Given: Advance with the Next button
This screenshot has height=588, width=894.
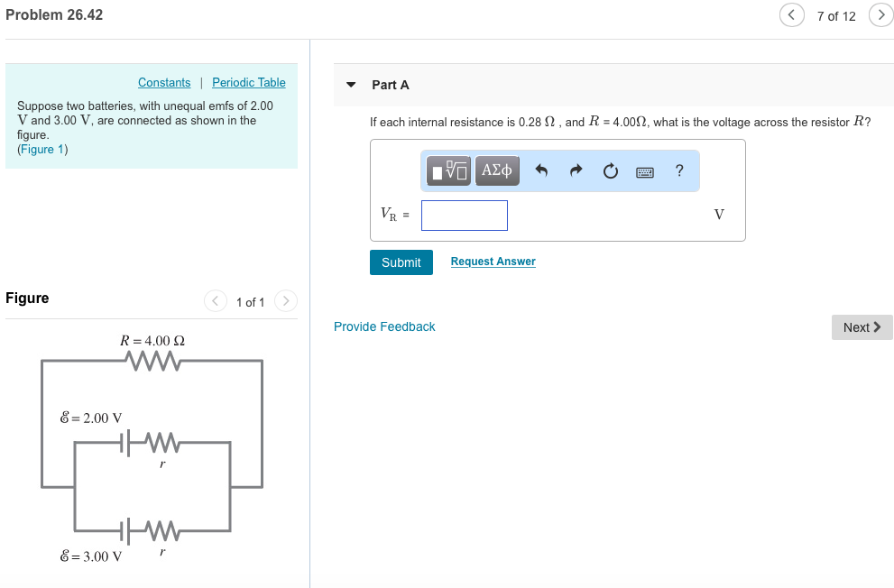Looking at the screenshot, I should point(862,326).
